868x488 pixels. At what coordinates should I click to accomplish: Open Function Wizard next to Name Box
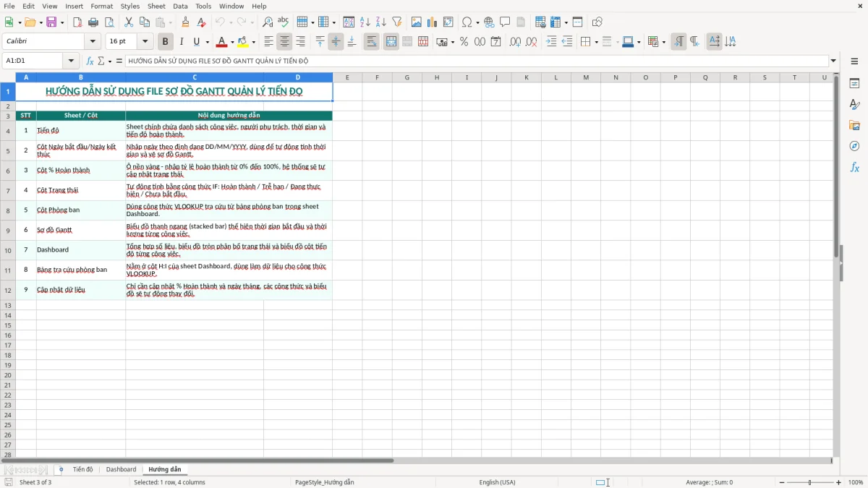[90, 61]
